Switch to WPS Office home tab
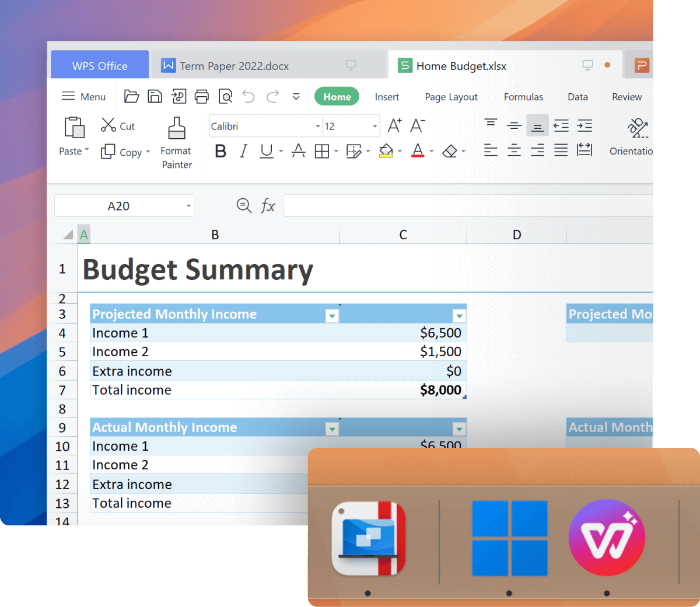 (x=100, y=65)
